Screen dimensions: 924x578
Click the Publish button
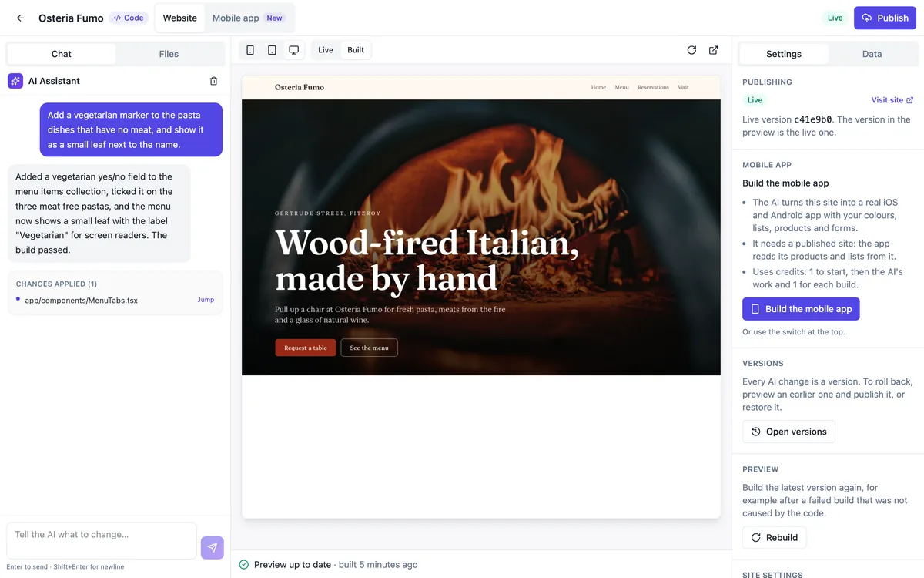pos(885,18)
